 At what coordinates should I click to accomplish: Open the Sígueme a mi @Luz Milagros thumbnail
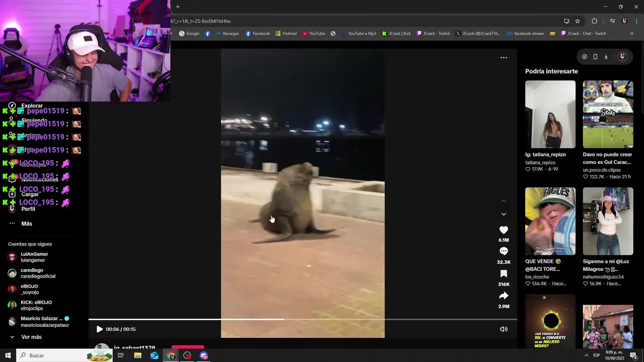(608, 221)
